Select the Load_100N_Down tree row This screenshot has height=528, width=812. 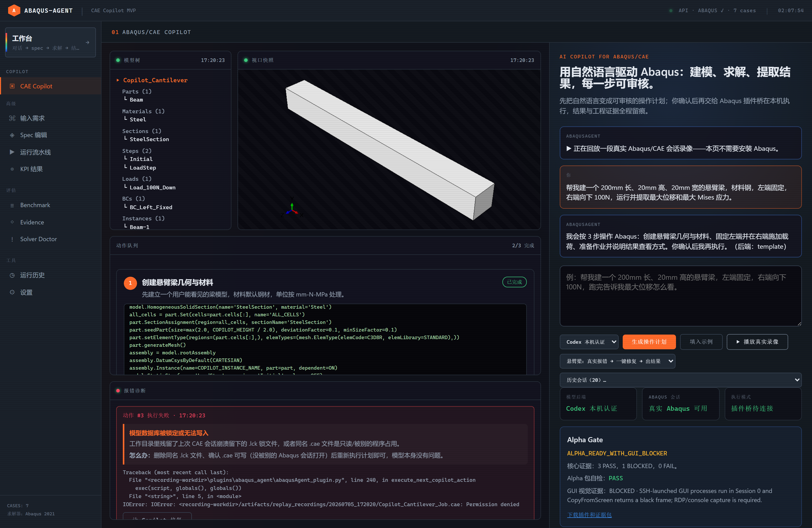tap(153, 187)
